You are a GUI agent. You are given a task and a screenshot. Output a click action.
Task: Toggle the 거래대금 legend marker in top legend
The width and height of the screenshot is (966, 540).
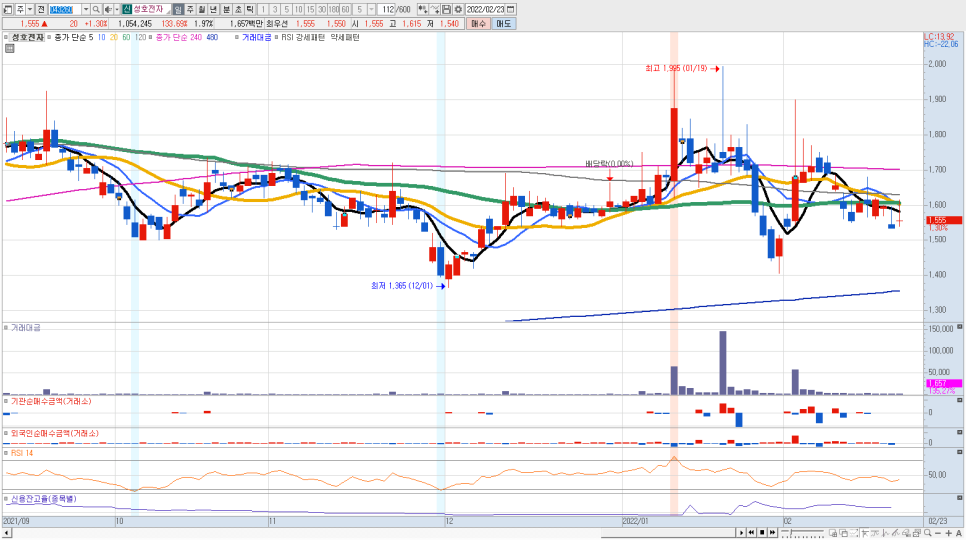(237, 38)
